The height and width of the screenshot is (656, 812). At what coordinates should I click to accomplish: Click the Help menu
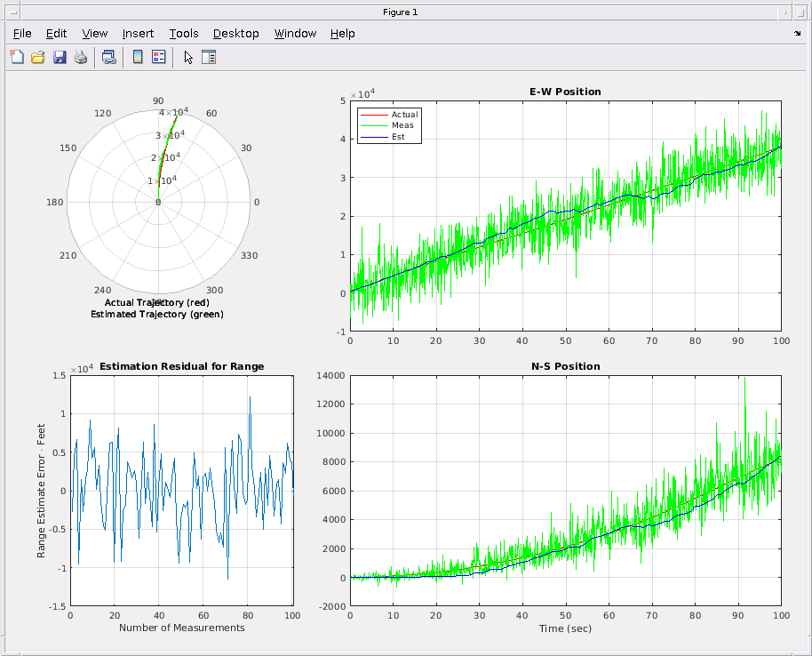(x=342, y=34)
